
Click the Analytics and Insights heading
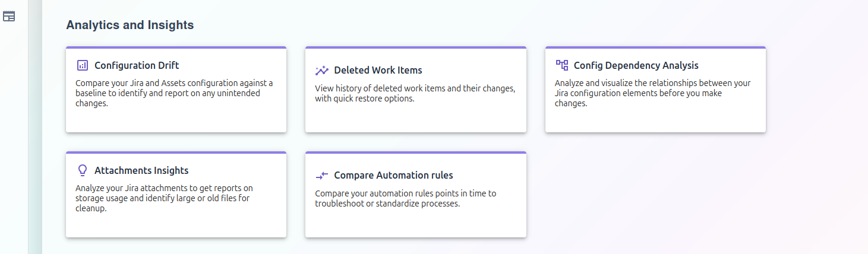(130, 25)
